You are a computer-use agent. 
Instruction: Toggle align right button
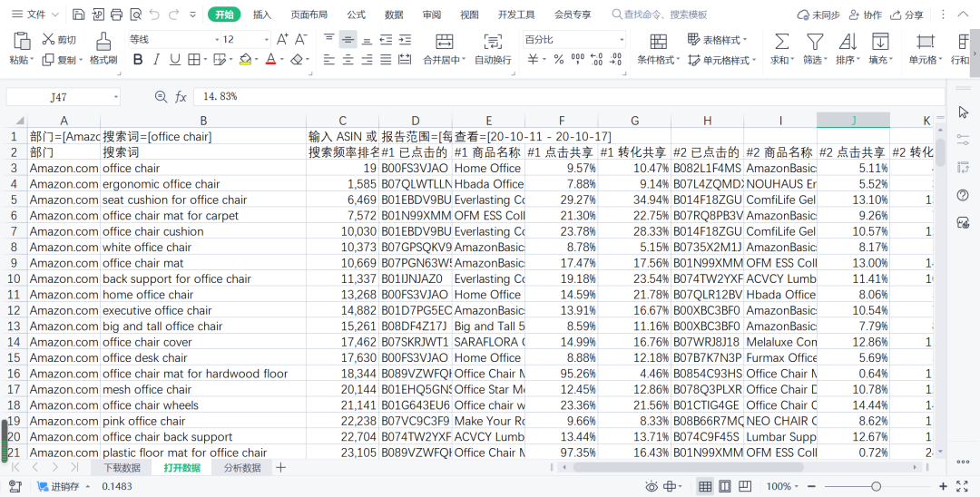(367, 60)
